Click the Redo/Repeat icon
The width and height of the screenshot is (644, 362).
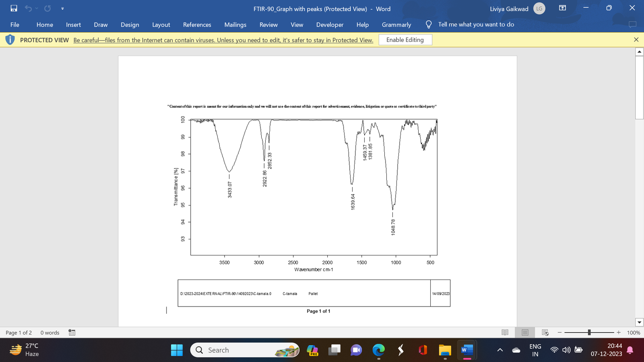coord(47,8)
